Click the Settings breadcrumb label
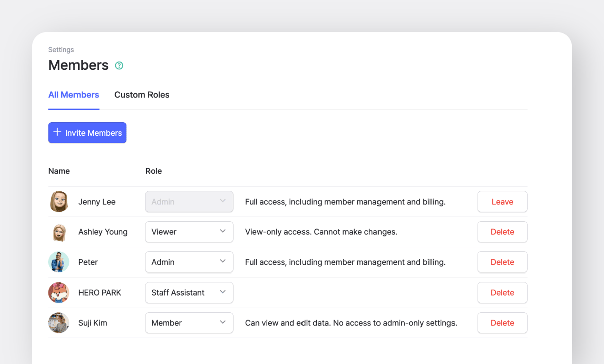This screenshot has height=364, width=604. [x=61, y=49]
